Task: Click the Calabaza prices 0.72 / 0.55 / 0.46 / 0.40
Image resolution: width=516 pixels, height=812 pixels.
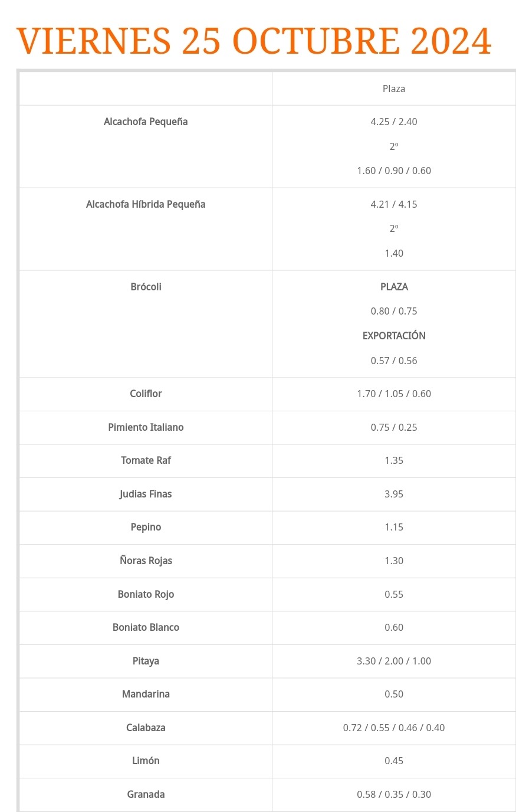Action: click(394, 728)
